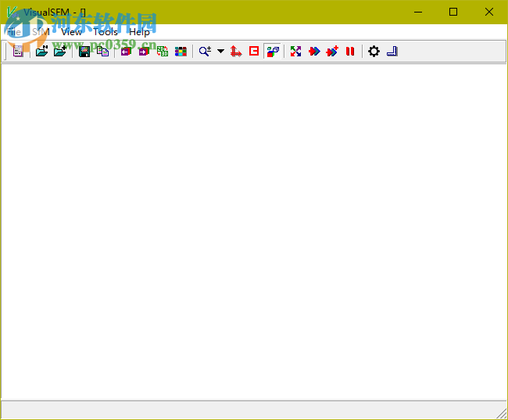Click the compute missing matches crossed arrows icon
508x420 pixels.
coord(295,52)
